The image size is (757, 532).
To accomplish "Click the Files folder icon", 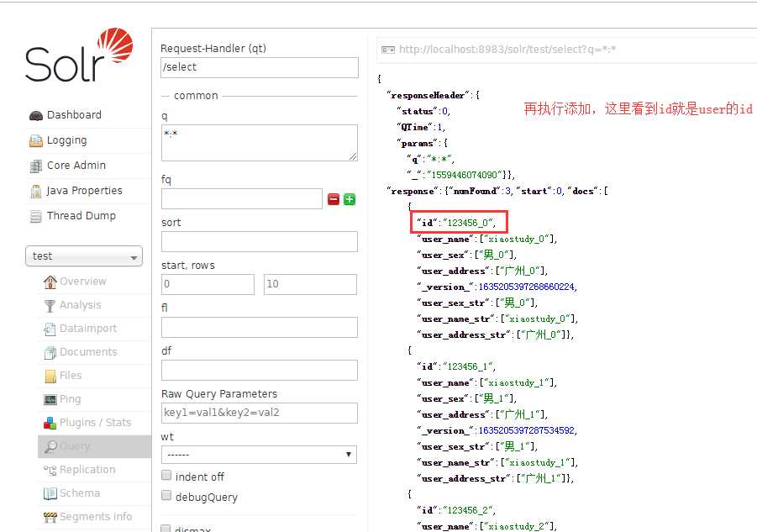I will click(x=50, y=376).
